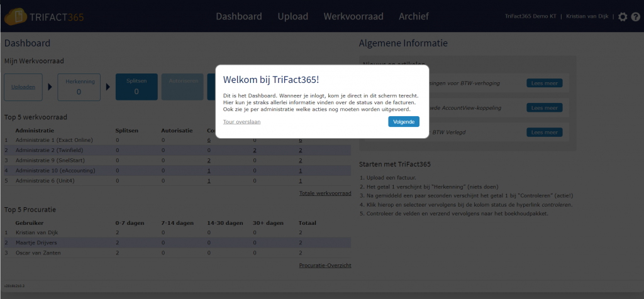The width and height of the screenshot is (644, 299).
Task: Click the TriFact365 logo
Action: click(44, 17)
